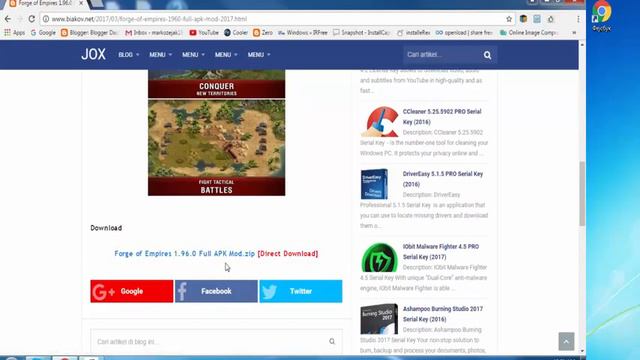Open the Cooler bookmark
This screenshot has width=640, height=360.
236,33
